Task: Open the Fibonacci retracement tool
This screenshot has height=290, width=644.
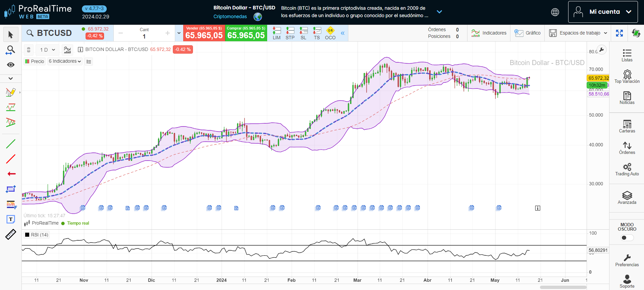Action: pos(11,204)
